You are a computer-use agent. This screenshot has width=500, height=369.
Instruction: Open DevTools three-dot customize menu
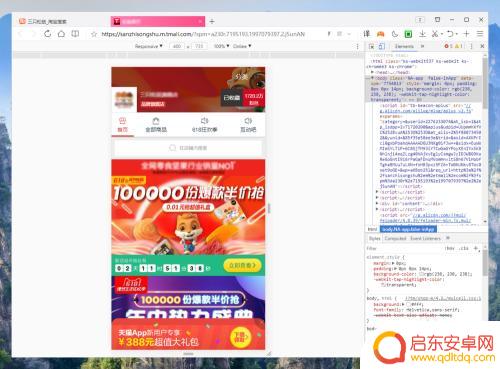pyautogui.click(x=471, y=46)
